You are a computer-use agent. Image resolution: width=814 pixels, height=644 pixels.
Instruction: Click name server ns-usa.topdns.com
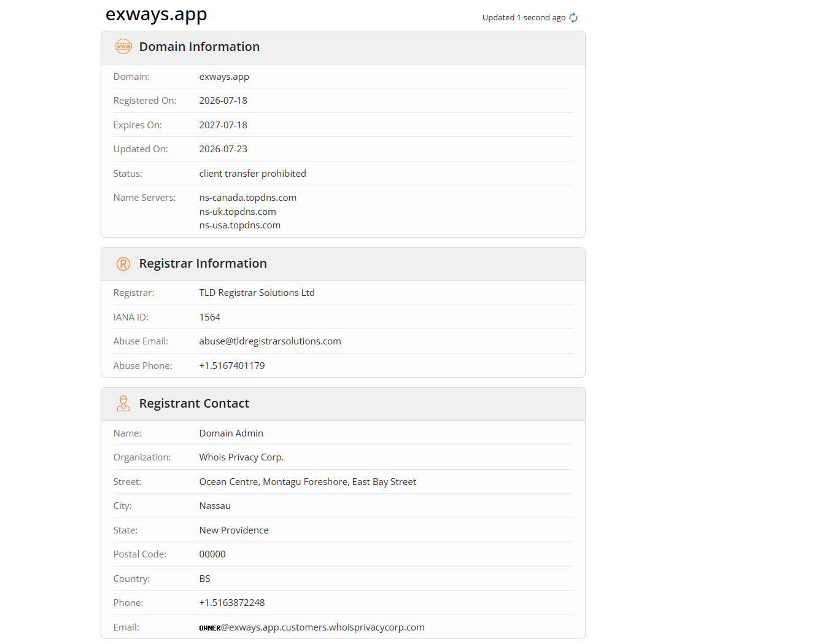pyautogui.click(x=240, y=225)
